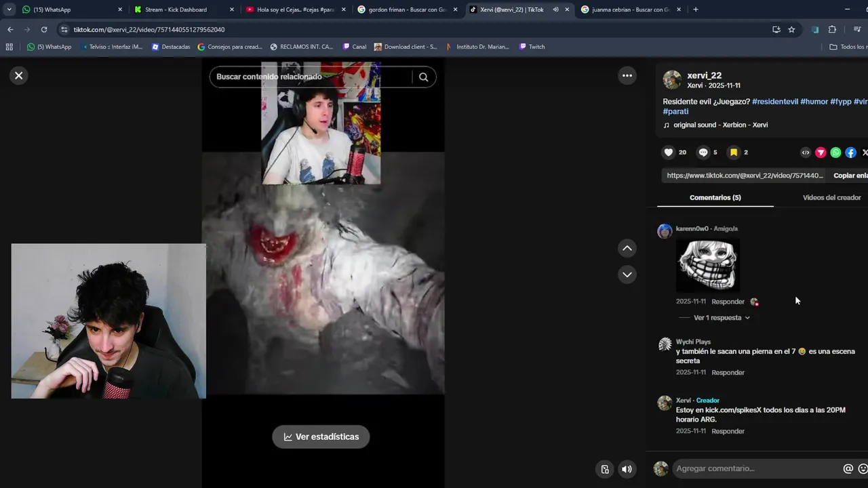The height and width of the screenshot is (488, 868).
Task: Like the video with the heart icon
Action: [669, 152]
